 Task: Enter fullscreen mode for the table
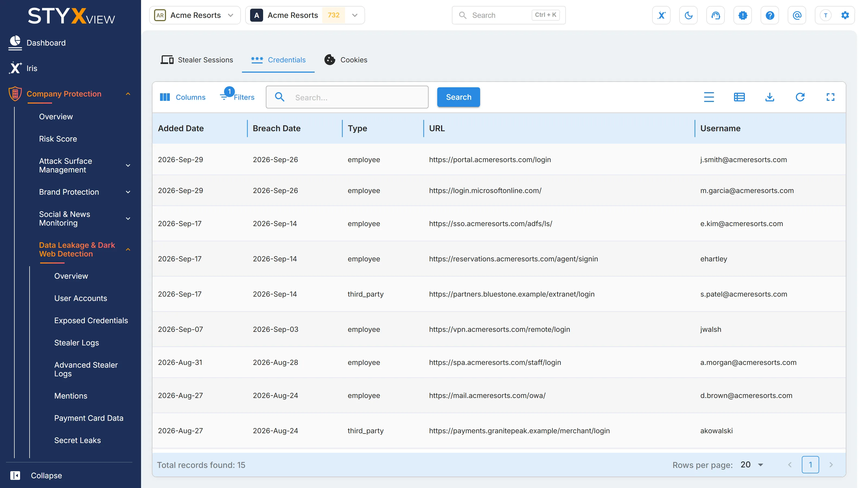830,97
